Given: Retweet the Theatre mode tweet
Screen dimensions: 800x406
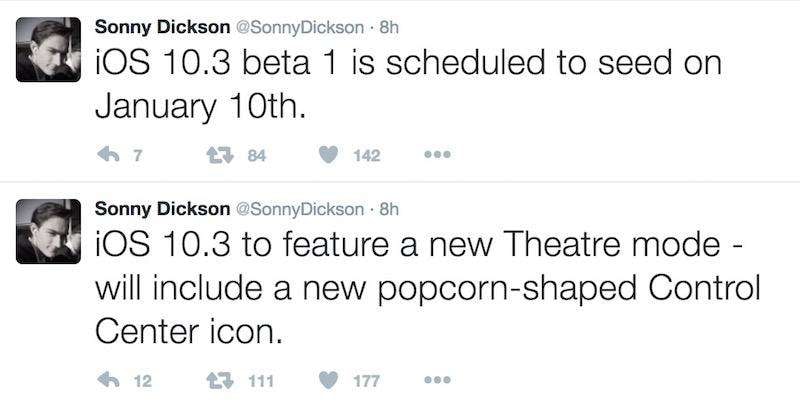Looking at the screenshot, I should click(x=219, y=381).
